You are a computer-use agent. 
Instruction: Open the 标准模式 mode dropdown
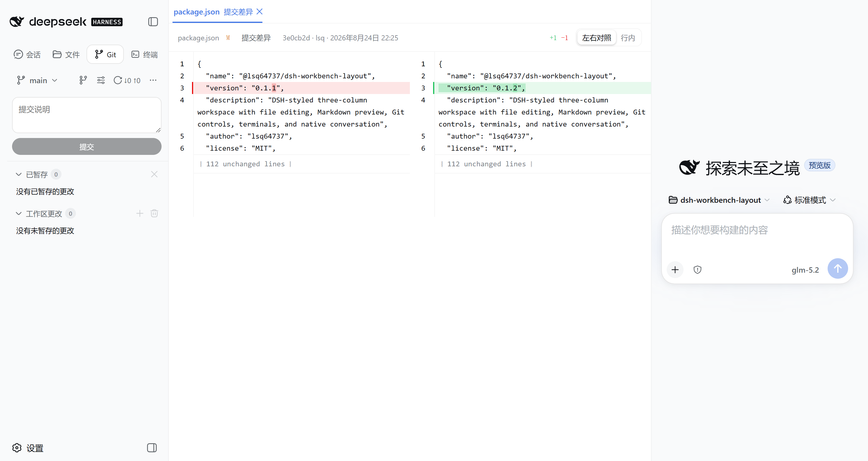coord(809,200)
